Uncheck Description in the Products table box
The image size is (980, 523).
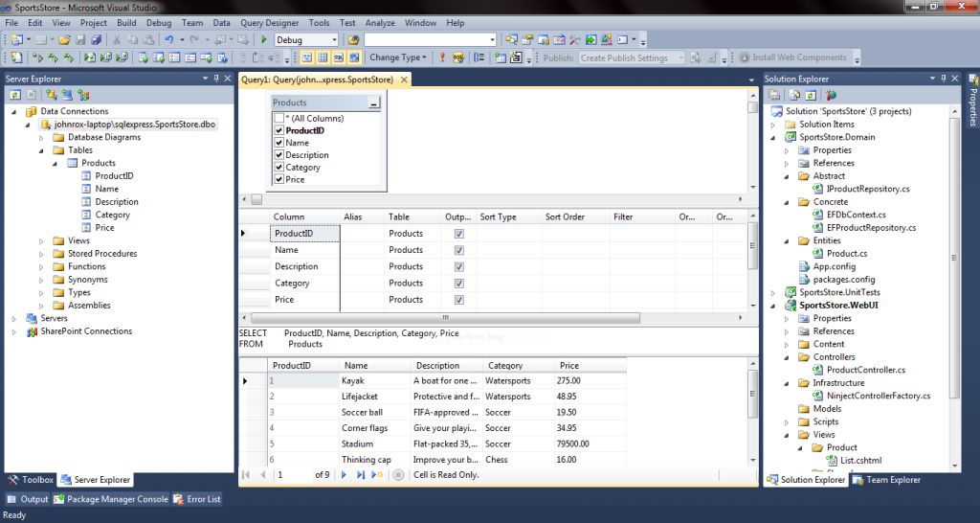279,155
